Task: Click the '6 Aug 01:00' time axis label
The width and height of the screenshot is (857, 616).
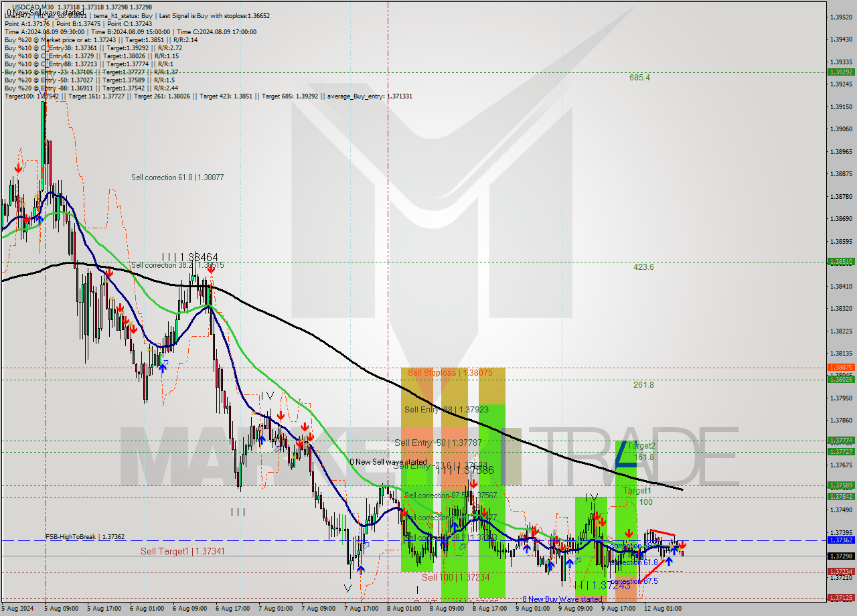Action: pyautogui.click(x=147, y=609)
